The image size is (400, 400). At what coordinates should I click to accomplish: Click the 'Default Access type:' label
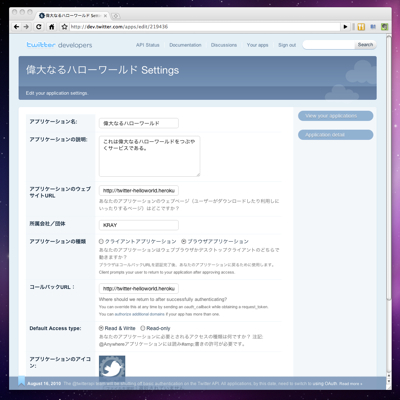[x=55, y=328]
